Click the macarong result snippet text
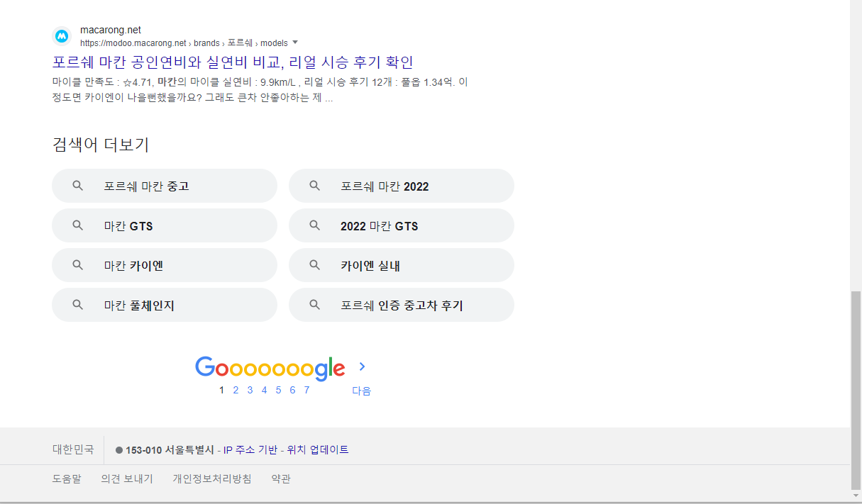This screenshot has height=504, width=862. coord(260,90)
